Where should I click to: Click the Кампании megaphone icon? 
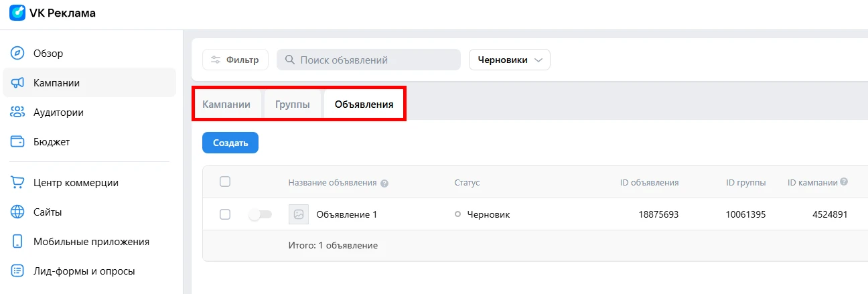(17, 83)
